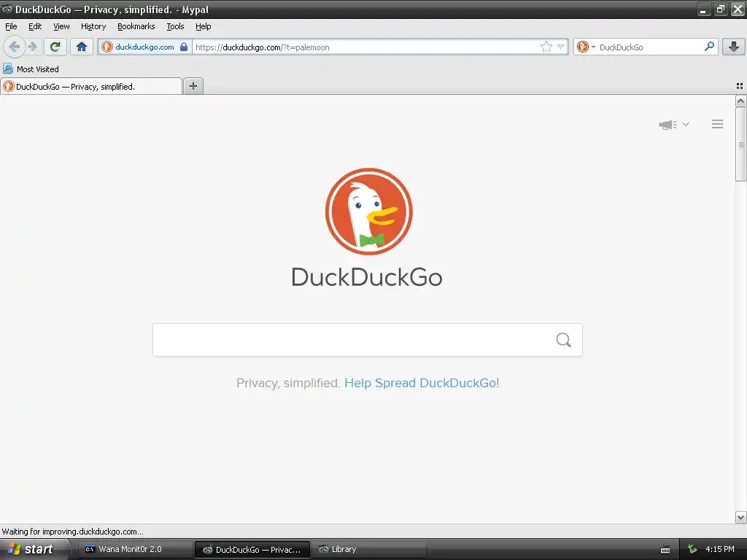Click the DuckDuckGo duck logo

(368, 211)
